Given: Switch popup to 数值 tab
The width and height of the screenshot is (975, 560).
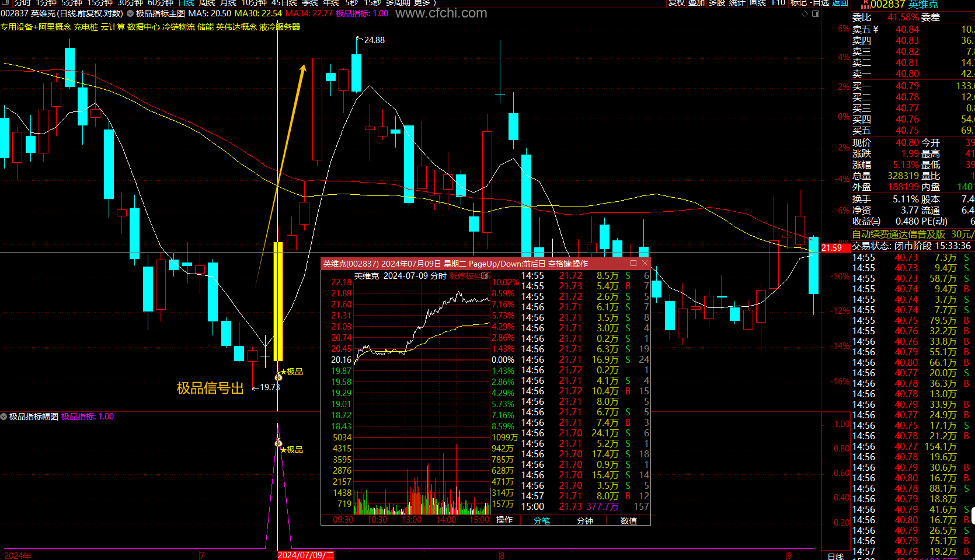Looking at the screenshot, I should coord(628,521).
